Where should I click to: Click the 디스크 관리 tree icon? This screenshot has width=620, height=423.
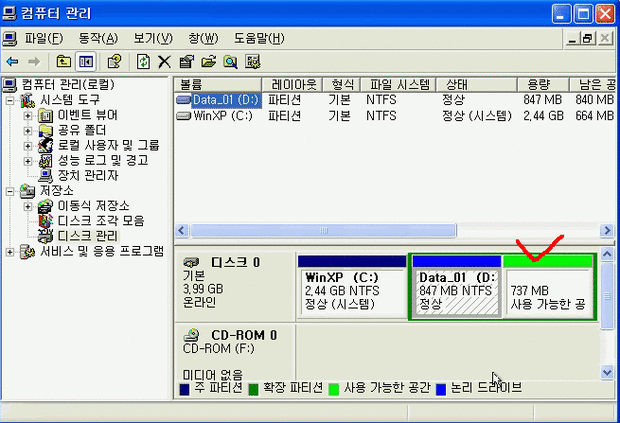click(46, 236)
